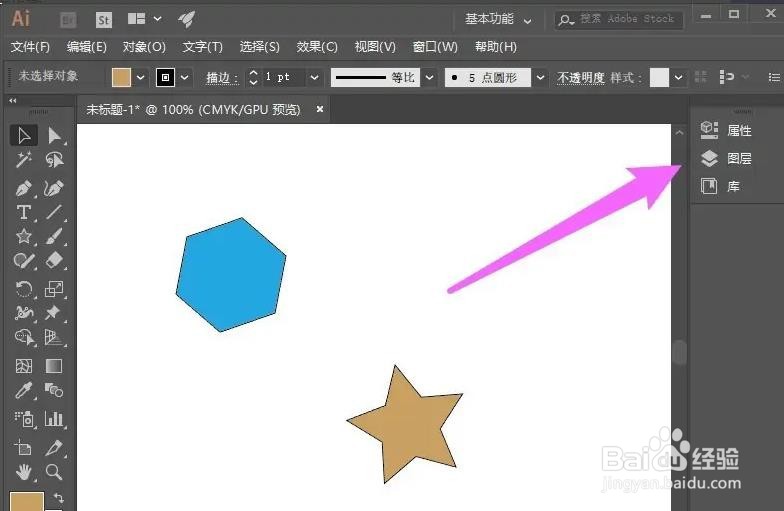Click the Adobe Stock search field
The width and height of the screenshot is (784, 511).
(619, 20)
